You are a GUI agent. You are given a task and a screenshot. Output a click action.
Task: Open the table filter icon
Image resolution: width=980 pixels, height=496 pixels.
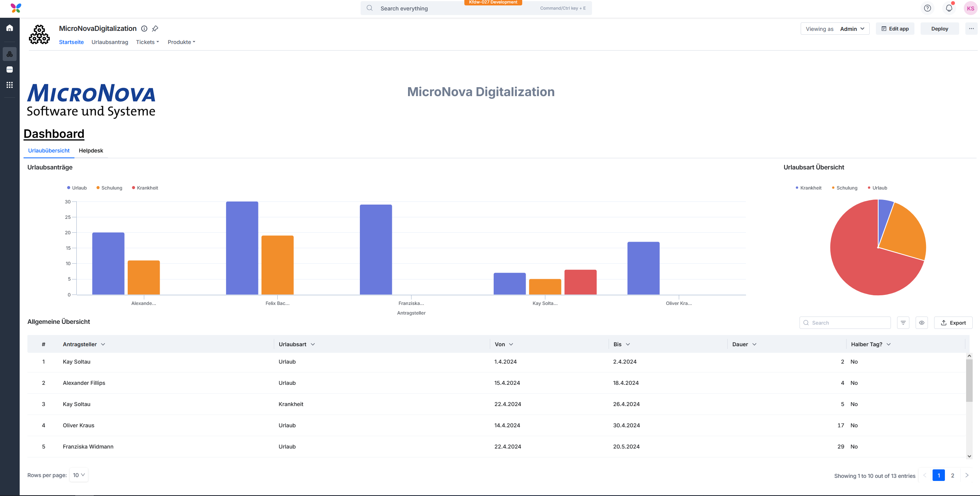coord(903,323)
